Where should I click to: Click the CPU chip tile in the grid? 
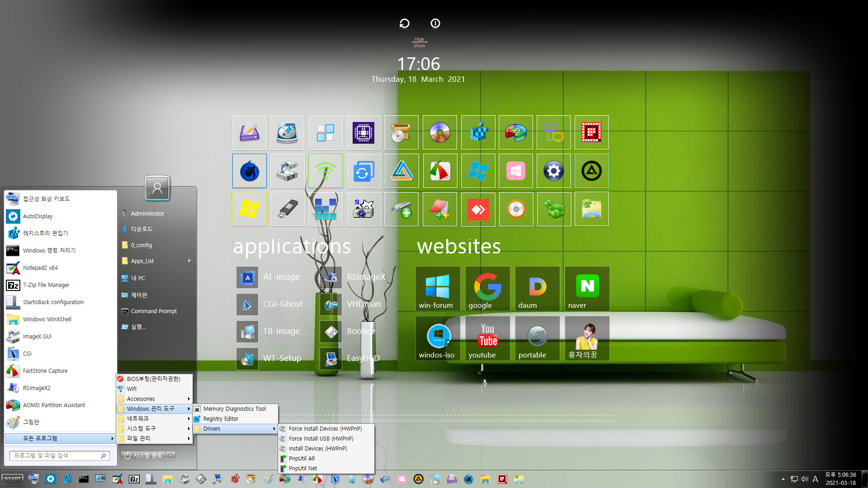pyautogui.click(x=363, y=132)
